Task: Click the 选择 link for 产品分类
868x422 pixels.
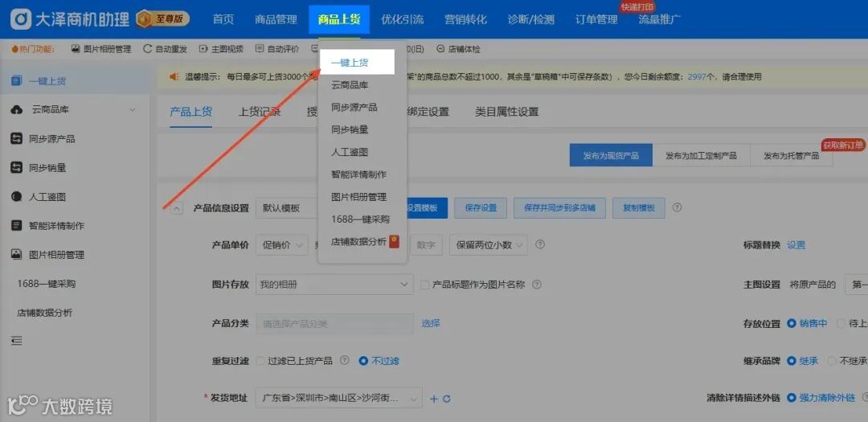Action: pos(431,323)
